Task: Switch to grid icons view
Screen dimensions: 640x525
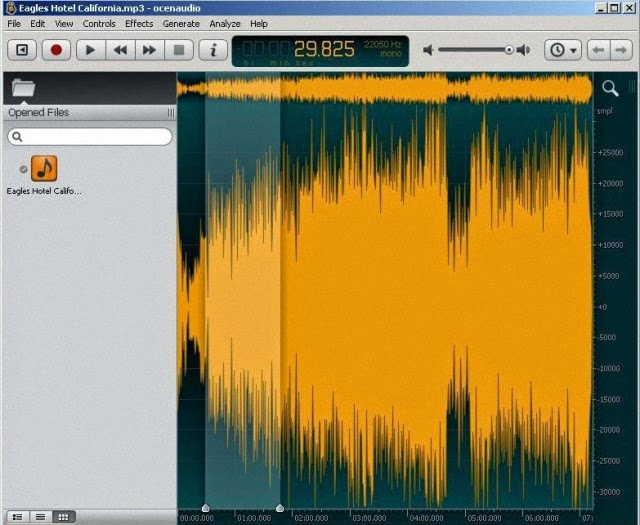Action: click(x=63, y=517)
